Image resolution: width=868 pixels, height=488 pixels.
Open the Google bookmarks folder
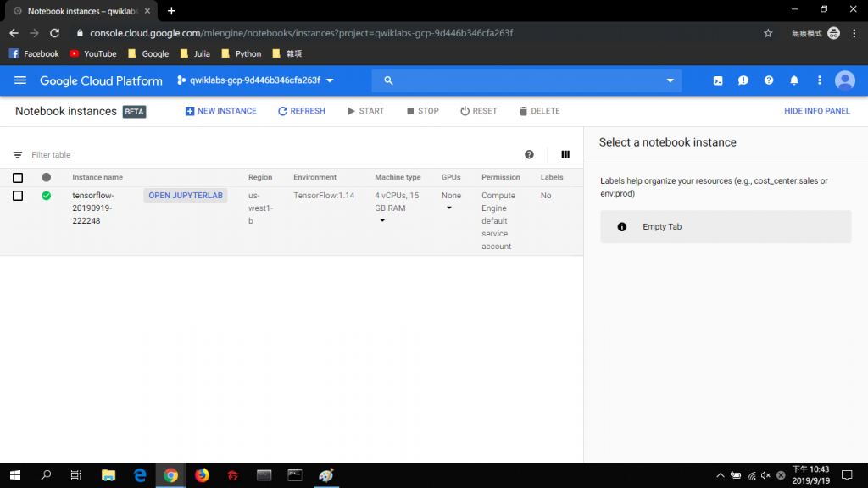[x=147, y=53]
